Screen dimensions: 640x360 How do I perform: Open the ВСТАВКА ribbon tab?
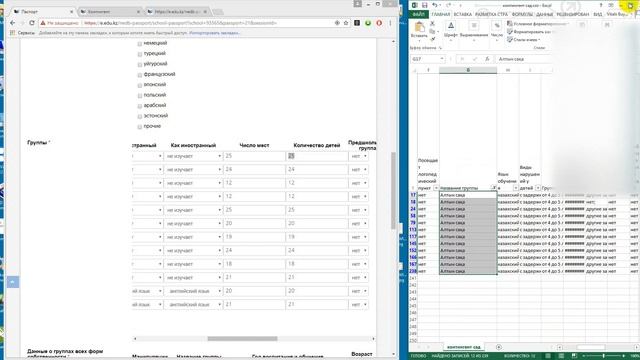[x=462, y=14]
